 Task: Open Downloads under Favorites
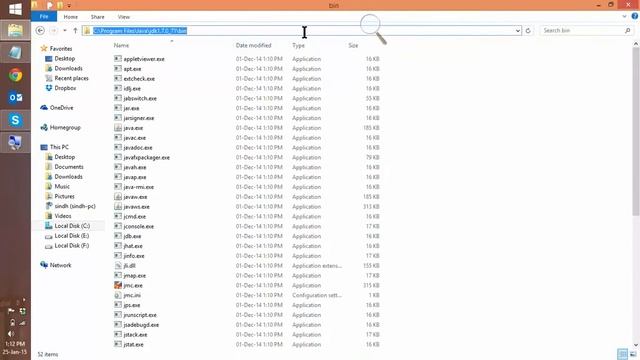click(69, 68)
